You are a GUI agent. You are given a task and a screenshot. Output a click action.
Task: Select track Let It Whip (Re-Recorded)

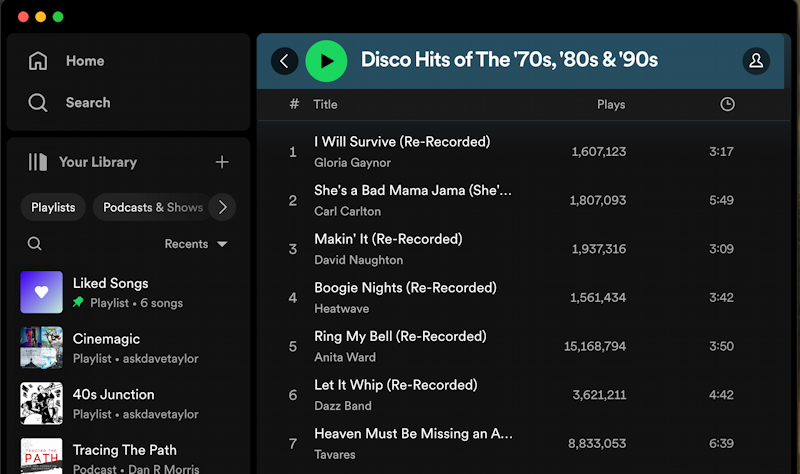coord(395,385)
